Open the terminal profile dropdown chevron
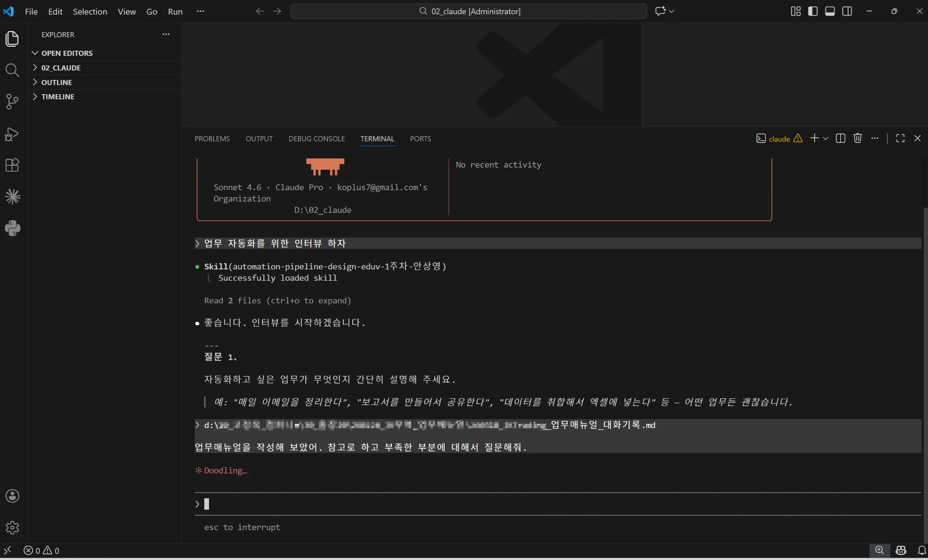 tap(826, 138)
